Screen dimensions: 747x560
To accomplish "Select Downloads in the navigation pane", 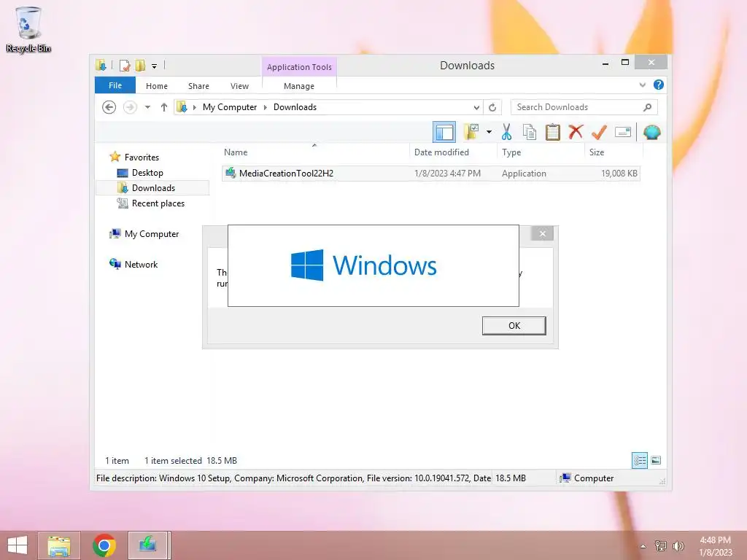I will pos(152,188).
